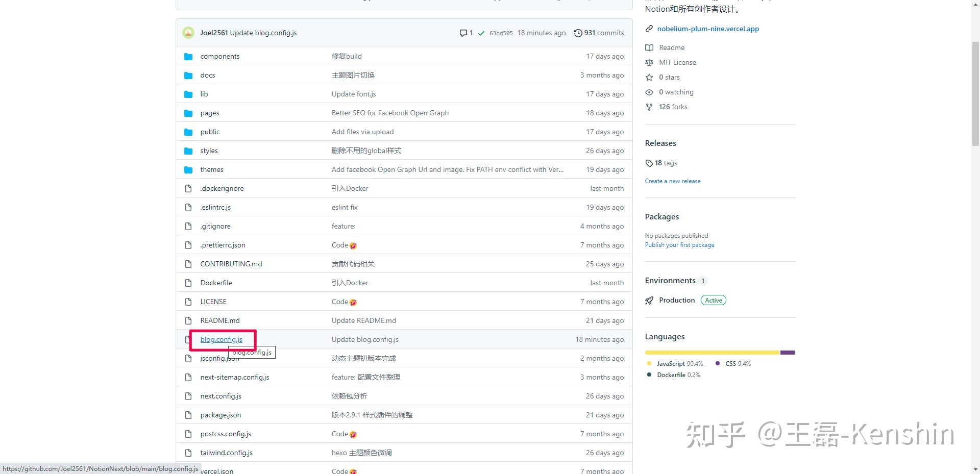The width and height of the screenshot is (980, 474).
Task: Click the commit history clock icon
Action: coord(578,33)
